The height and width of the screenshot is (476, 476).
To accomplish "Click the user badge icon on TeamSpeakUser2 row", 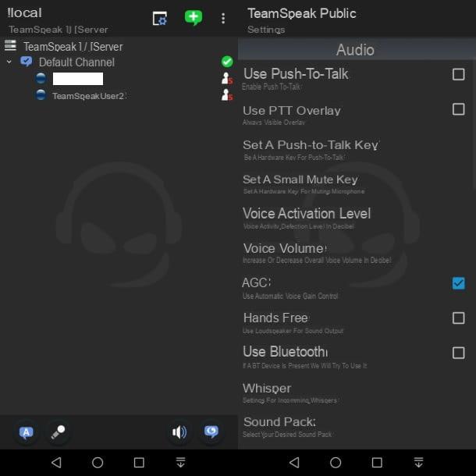I will tap(227, 94).
